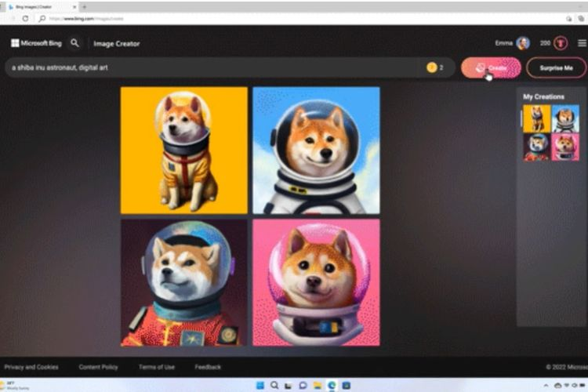
Task: Open the yellow background shiba image
Action: (x=183, y=150)
